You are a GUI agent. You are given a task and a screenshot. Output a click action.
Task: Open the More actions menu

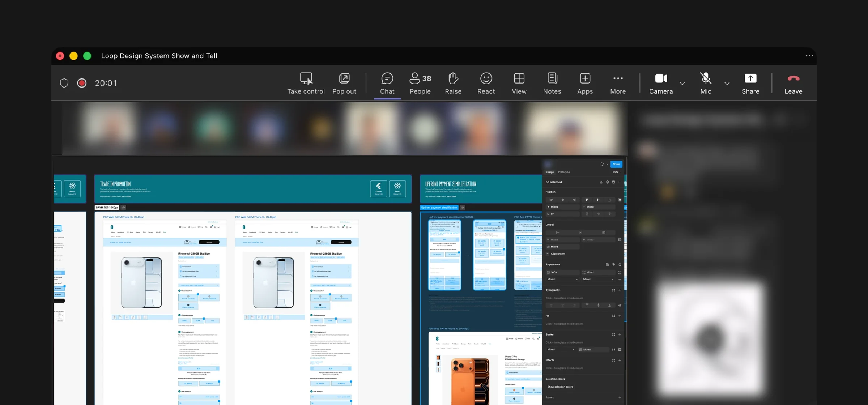pyautogui.click(x=618, y=84)
